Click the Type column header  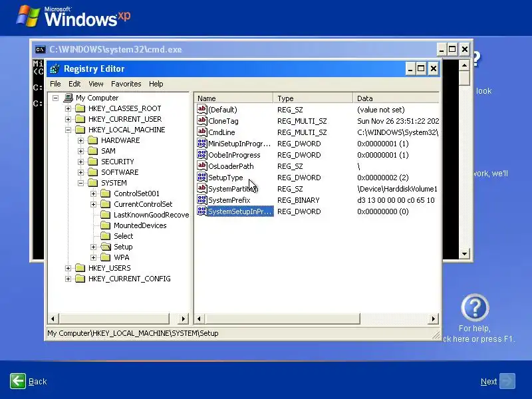pyautogui.click(x=313, y=98)
